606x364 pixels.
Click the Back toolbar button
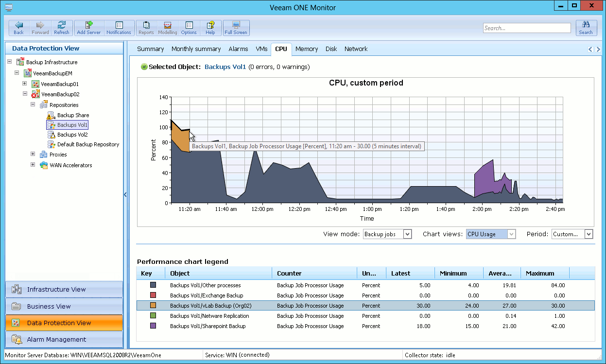(18, 28)
